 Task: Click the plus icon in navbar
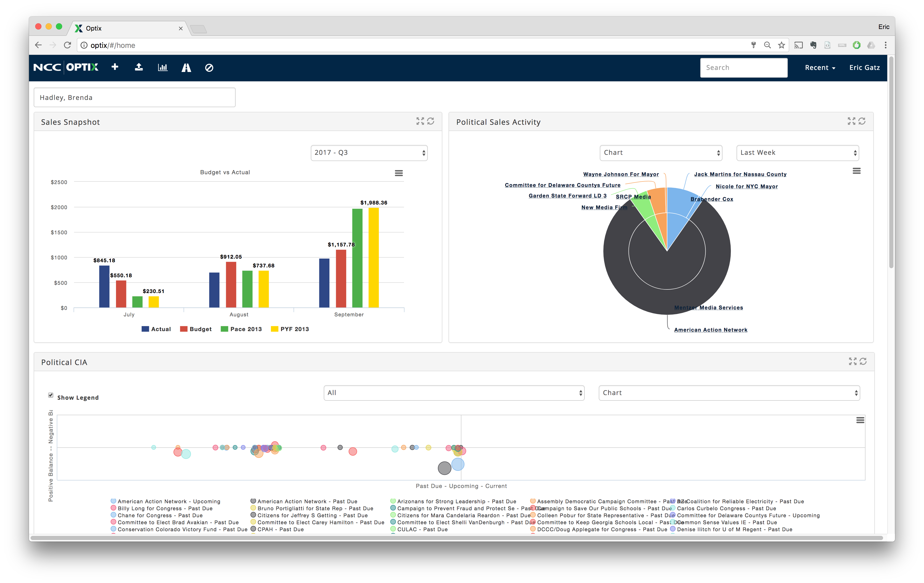click(x=115, y=67)
